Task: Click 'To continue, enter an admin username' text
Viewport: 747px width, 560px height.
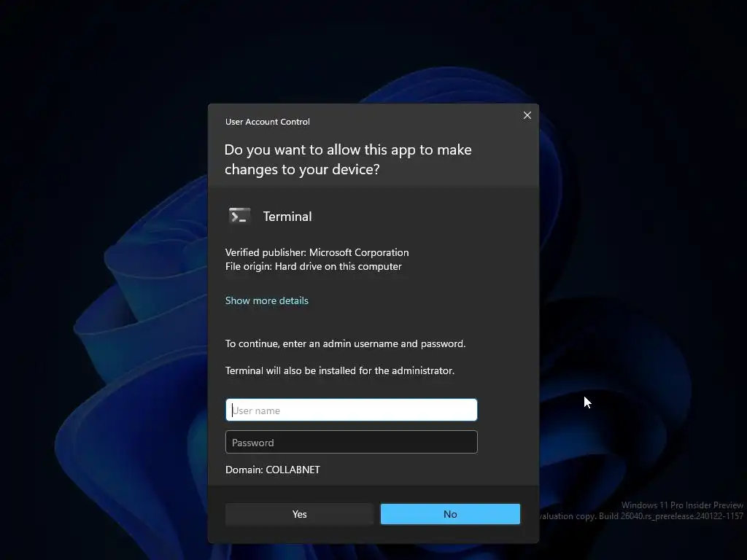Action: click(x=345, y=344)
